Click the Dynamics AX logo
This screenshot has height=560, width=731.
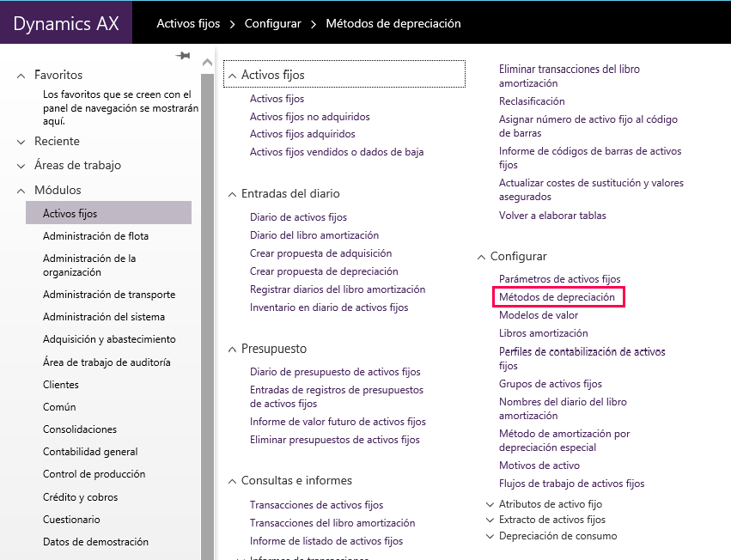[x=66, y=23]
